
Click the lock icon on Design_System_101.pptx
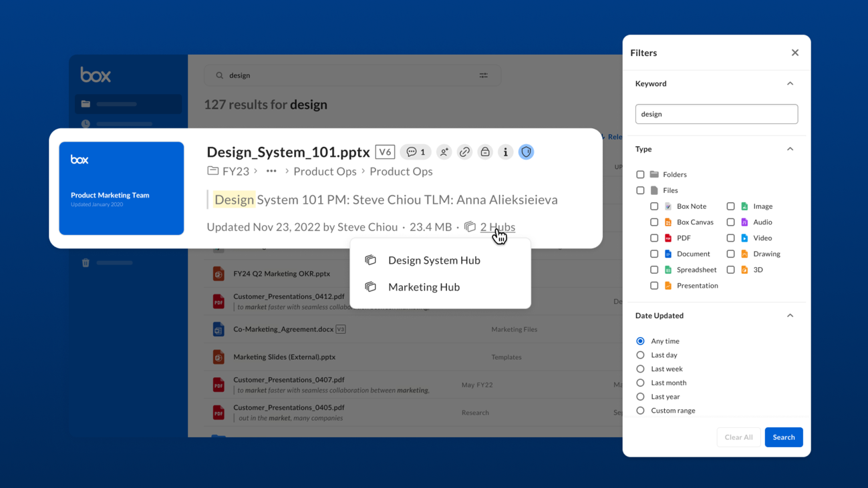(x=485, y=152)
